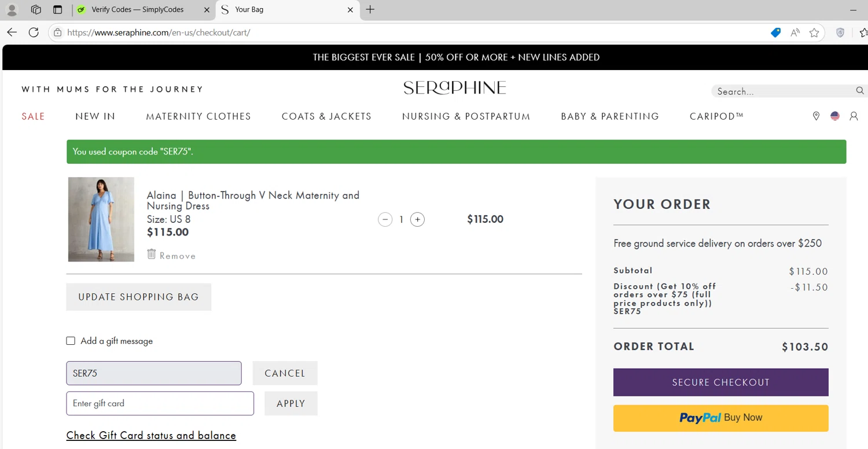Viewport: 868px width, 449px height.
Task: Click free ground service delivery text
Action: point(718,244)
